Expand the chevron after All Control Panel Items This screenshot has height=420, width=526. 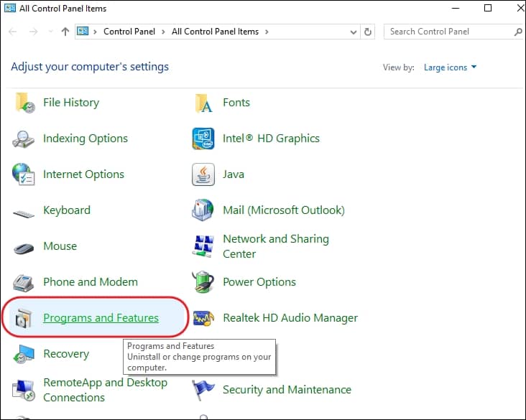pos(267,32)
